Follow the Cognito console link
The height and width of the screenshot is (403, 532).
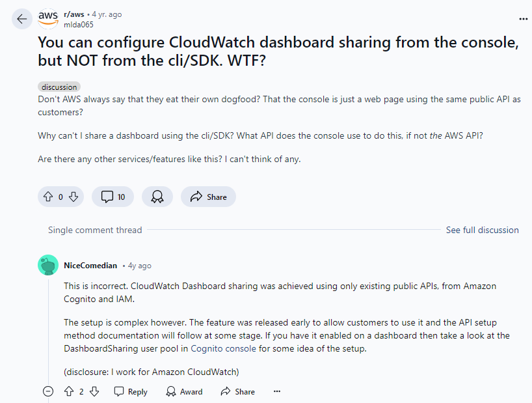[x=223, y=348]
